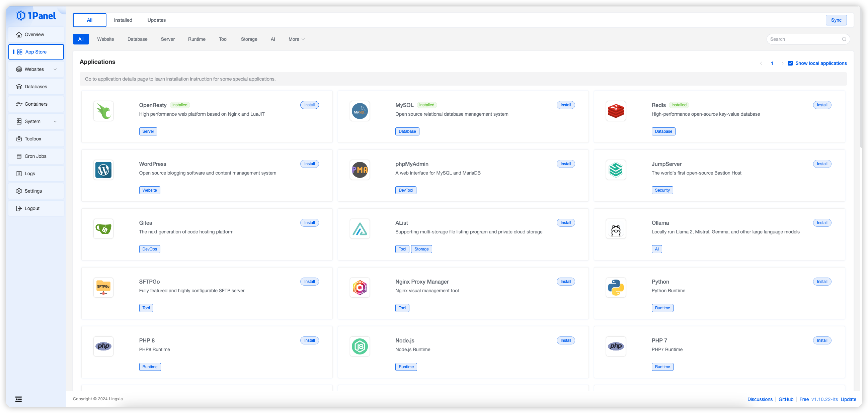Click the Storage tag on AList
Viewport: 868px width, 413px height.
pos(421,249)
